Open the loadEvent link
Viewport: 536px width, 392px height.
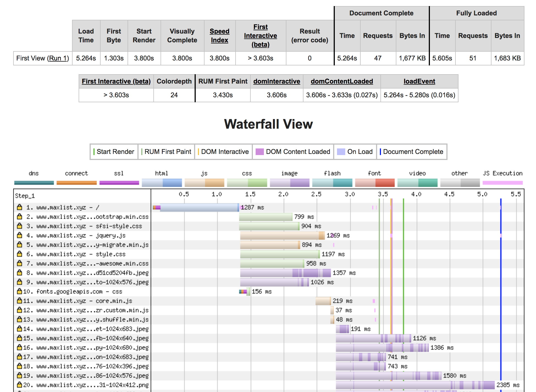pos(419,81)
